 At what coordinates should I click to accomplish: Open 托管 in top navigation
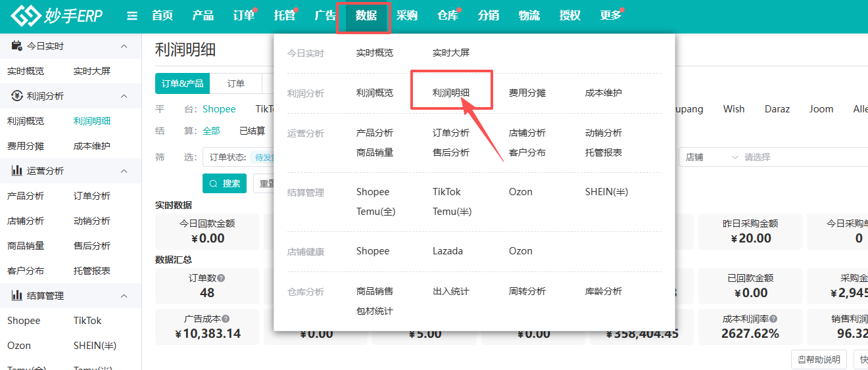pyautogui.click(x=285, y=16)
